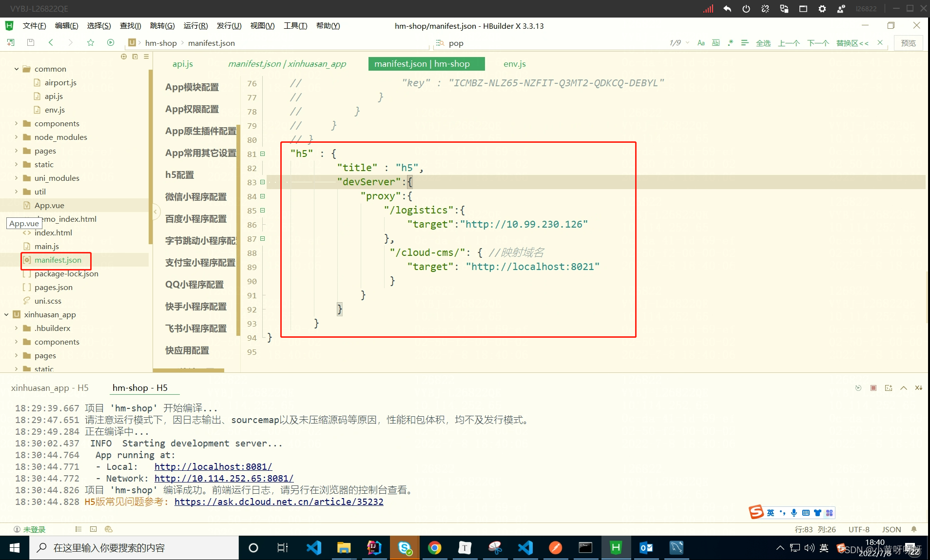Screen dimensions: 930x560
Task: Bookmark with the star toolbar icon
Action: tap(91, 42)
